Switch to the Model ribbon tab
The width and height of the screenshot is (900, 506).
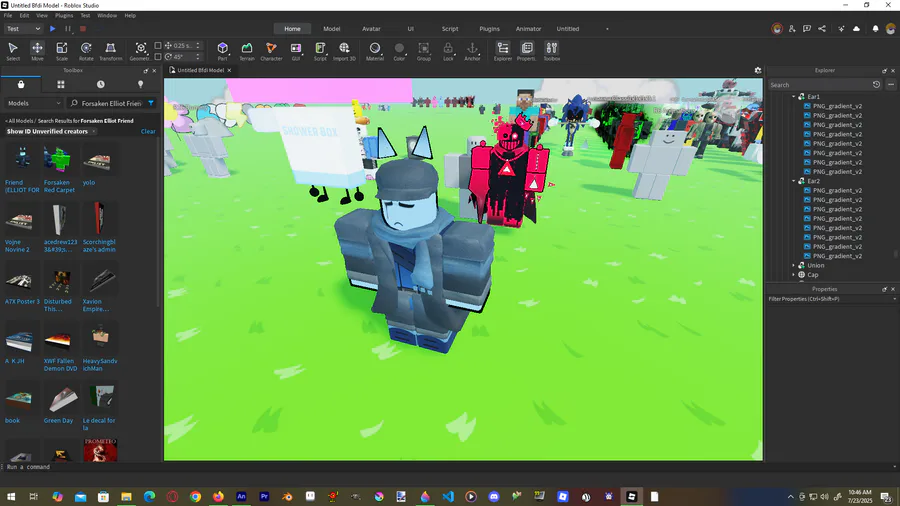(x=332, y=29)
